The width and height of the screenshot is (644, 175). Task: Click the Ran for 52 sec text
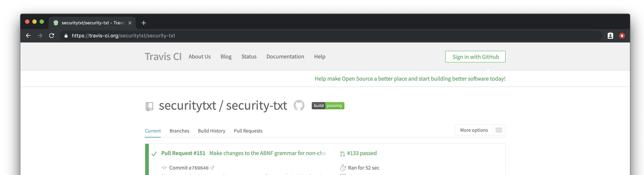pos(363,168)
